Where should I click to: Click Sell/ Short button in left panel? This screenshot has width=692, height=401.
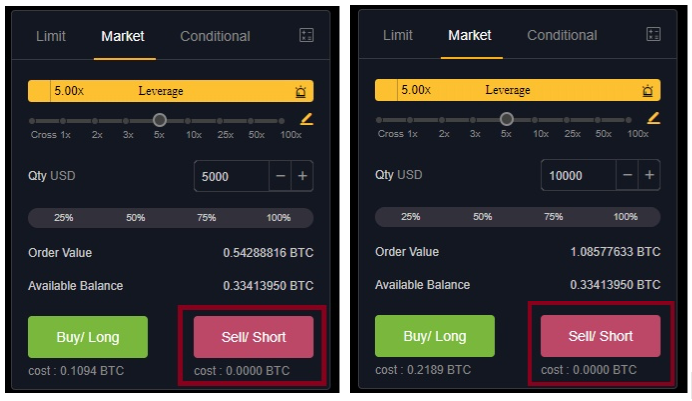254,337
